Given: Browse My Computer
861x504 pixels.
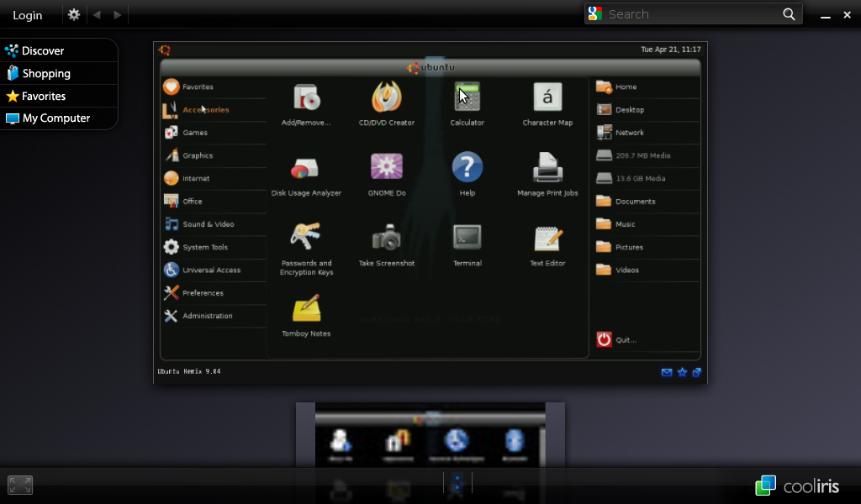Looking at the screenshot, I should pyautogui.click(x=59, y=118).
